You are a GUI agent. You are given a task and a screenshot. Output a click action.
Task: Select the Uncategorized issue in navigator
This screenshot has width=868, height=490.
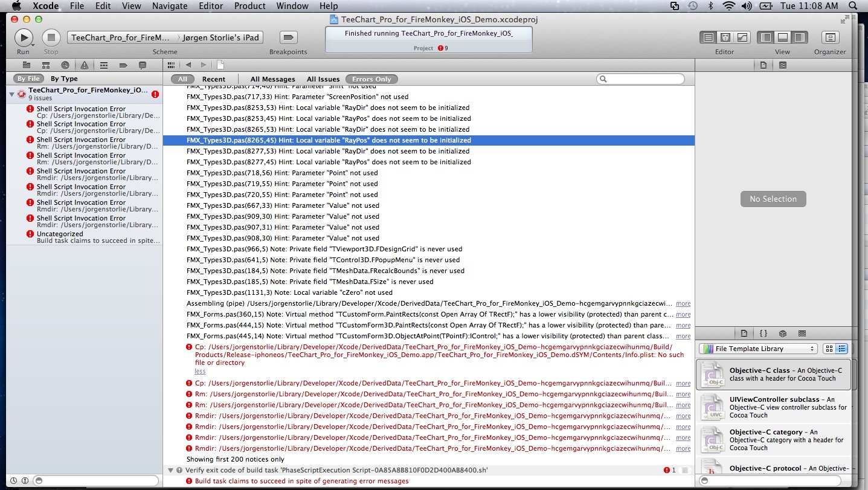coord(85,237)
